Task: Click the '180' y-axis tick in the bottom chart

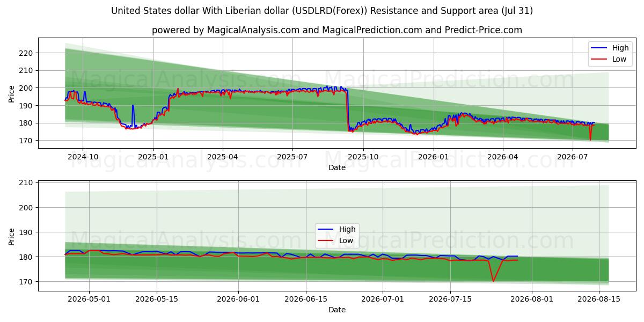Action: click(x=27, y=257)
